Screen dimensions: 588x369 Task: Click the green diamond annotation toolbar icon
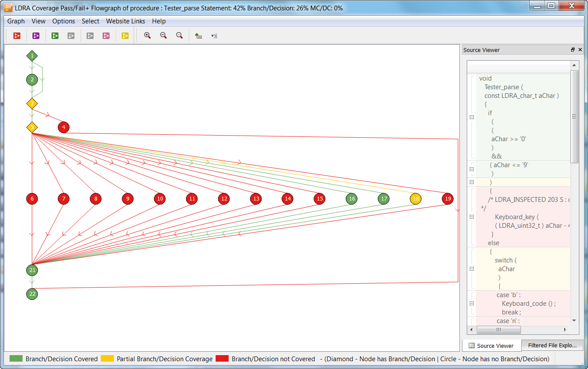198,36
